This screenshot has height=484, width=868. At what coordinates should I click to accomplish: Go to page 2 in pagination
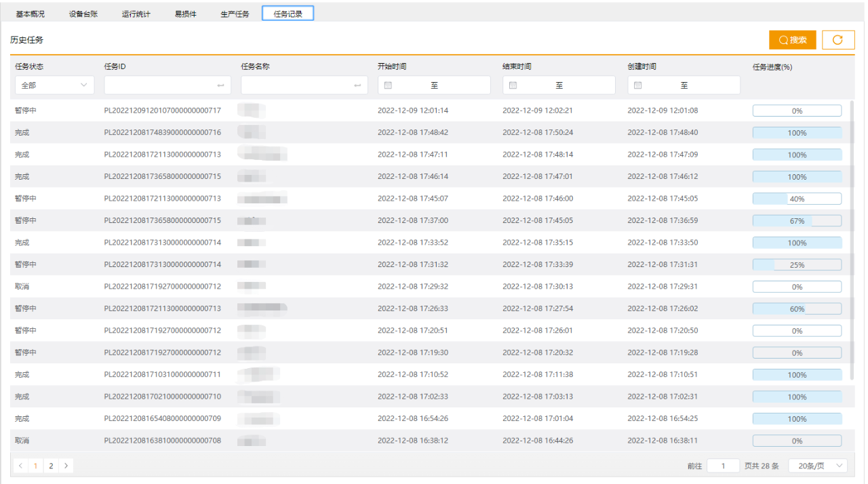(51, 466)
